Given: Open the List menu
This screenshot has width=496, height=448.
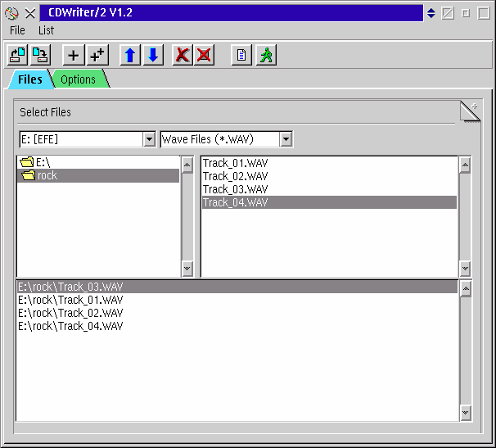Looking at the screenshot, I should pos(46,30).
